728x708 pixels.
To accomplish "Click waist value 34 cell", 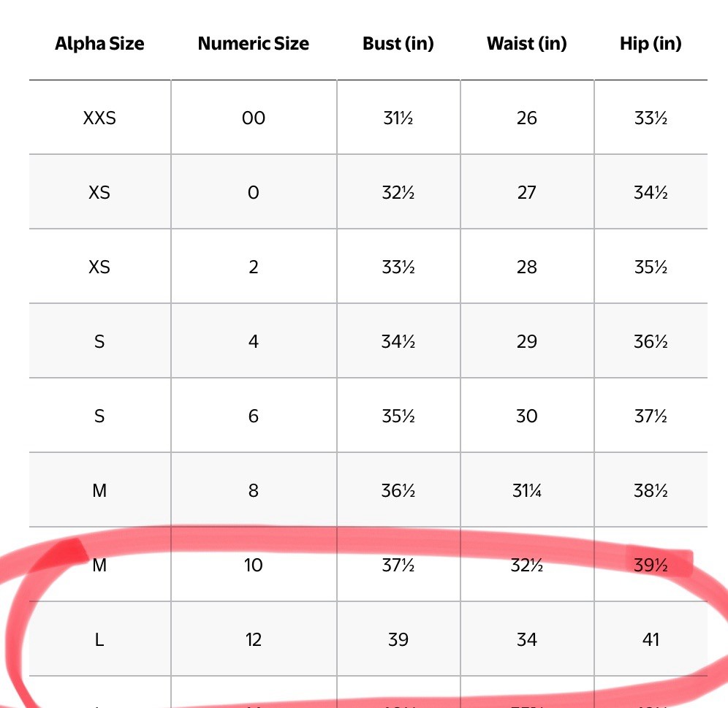I will 527,640.
